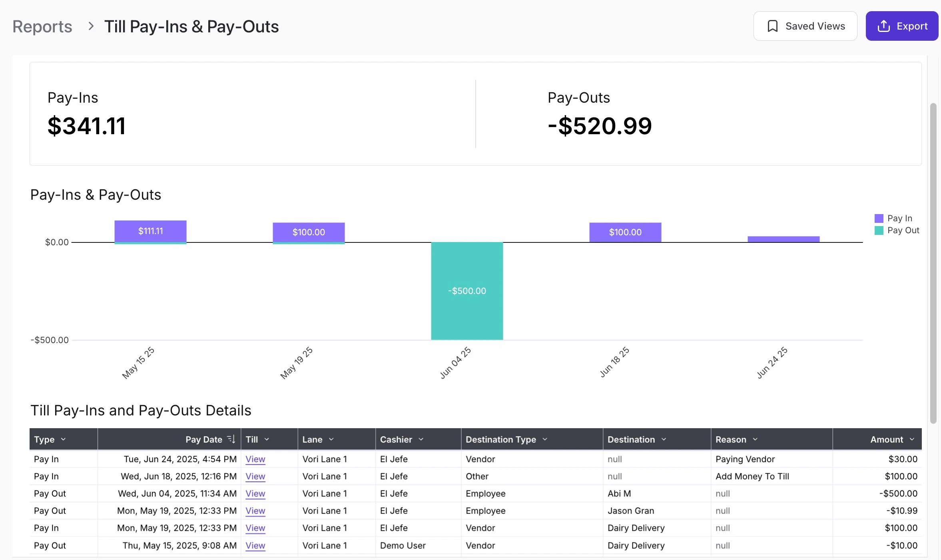Click the $111.11 Pay In bar
The image size is (941, 560).
click(x=150, y=231)
